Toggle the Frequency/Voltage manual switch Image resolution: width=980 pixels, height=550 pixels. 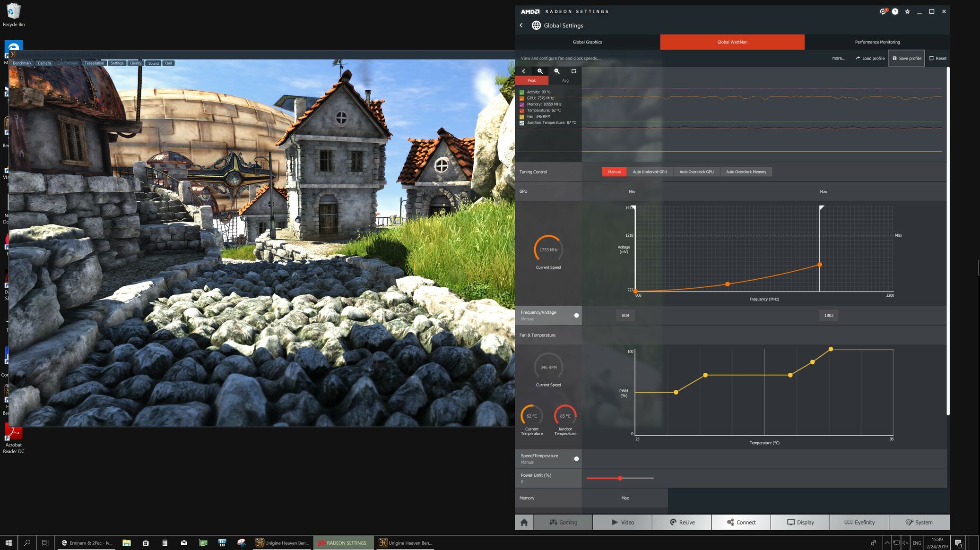point(576,315)
